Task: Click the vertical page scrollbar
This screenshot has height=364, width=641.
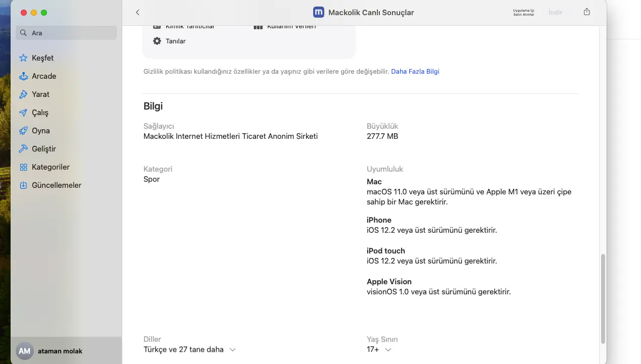Action: (x=602, y=298)
